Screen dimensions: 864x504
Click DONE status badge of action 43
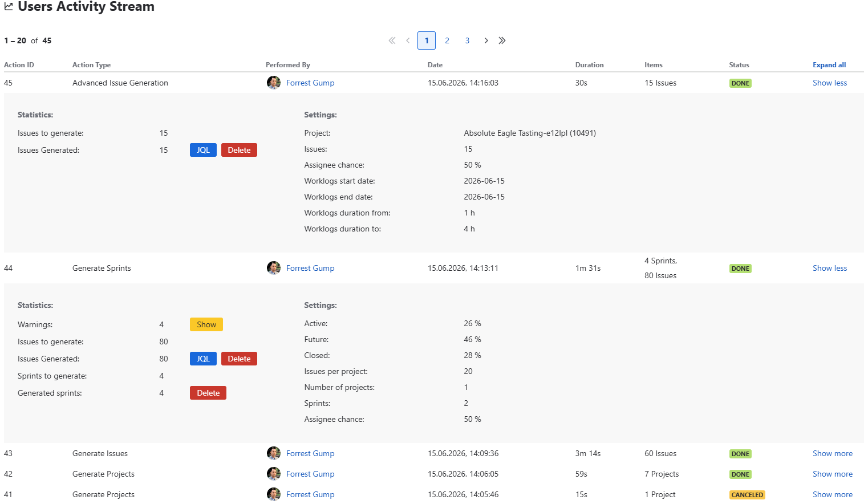[x=740, y=454]
